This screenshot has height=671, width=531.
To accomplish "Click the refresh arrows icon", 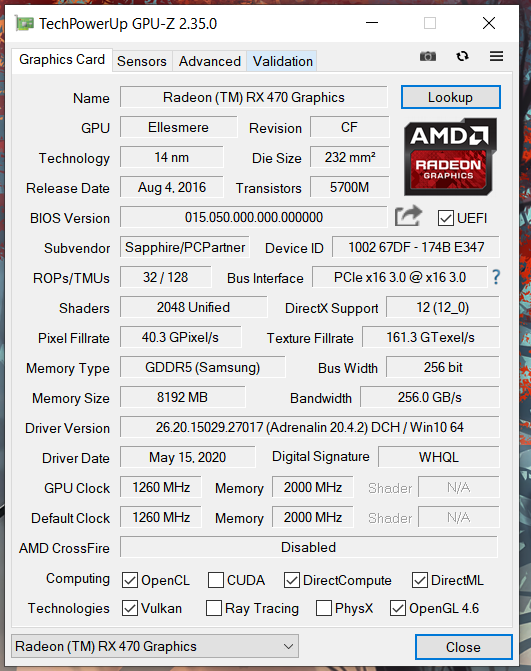I will tap(462, 56).
